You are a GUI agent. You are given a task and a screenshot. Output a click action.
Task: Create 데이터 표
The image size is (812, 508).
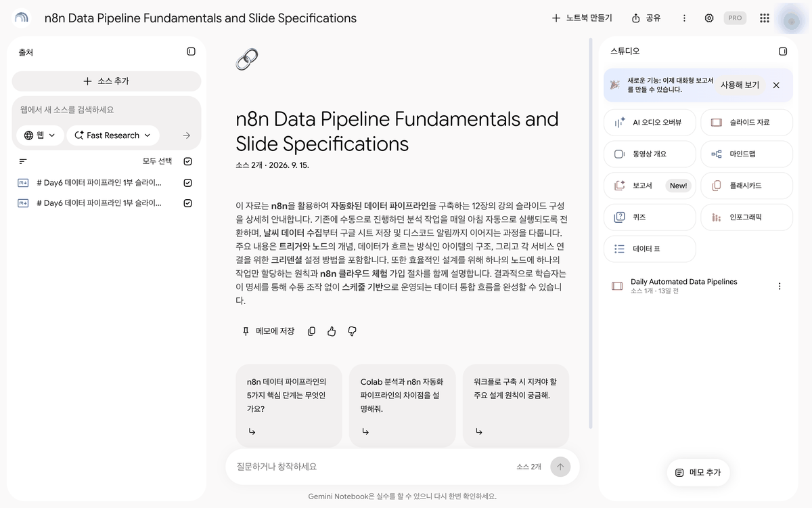tap(650, 249)
